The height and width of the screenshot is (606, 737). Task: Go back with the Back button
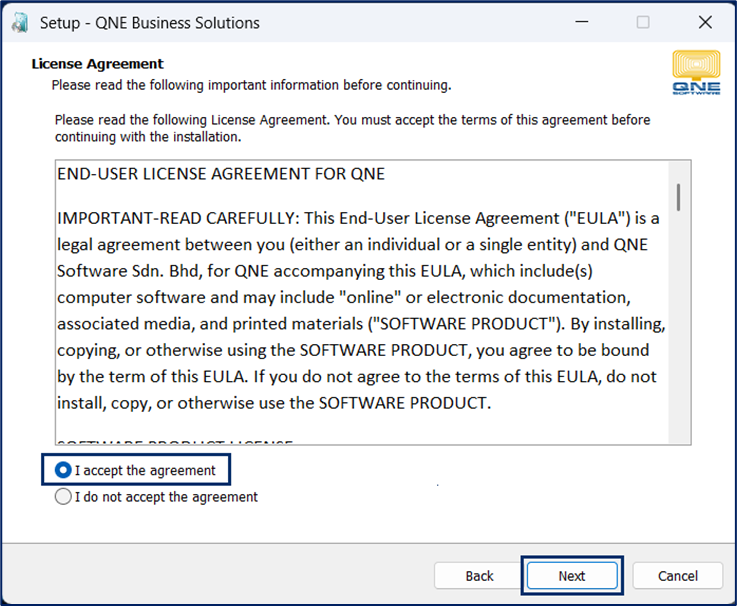point(479,575)
